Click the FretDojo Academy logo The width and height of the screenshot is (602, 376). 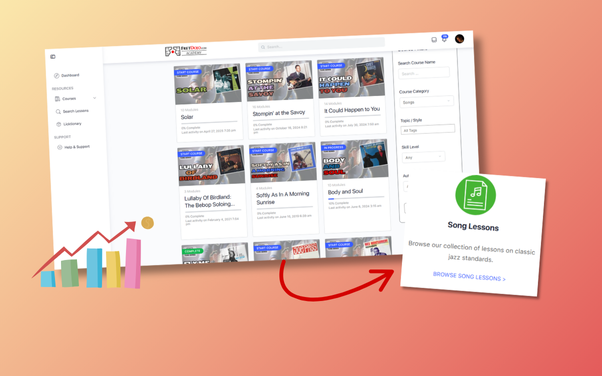186,50
